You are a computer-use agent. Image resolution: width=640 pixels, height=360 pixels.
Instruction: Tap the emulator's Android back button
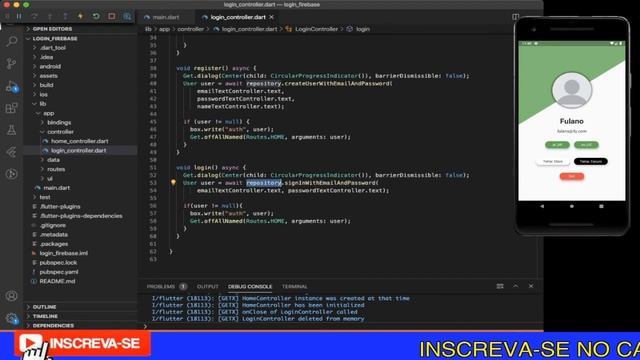click(x=542, y=207)
